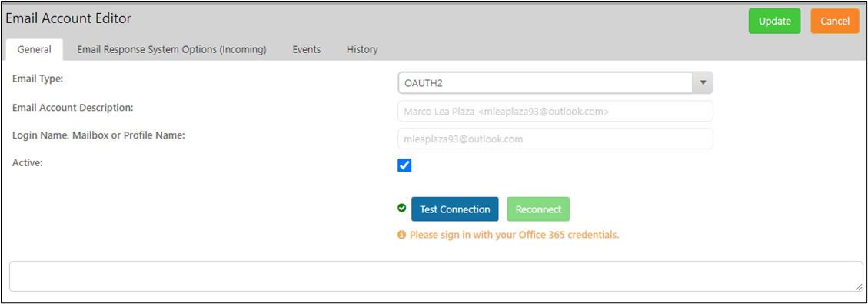Open the Email Type OAUTH2 dropdown
This screenshot has height=304, width=868.
click(555, 83)
